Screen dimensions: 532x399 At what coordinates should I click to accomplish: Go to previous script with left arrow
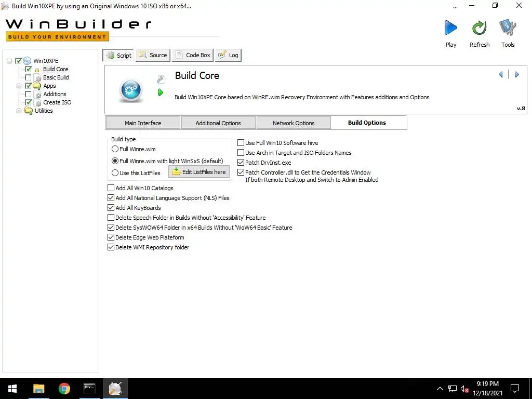[501, 74]
